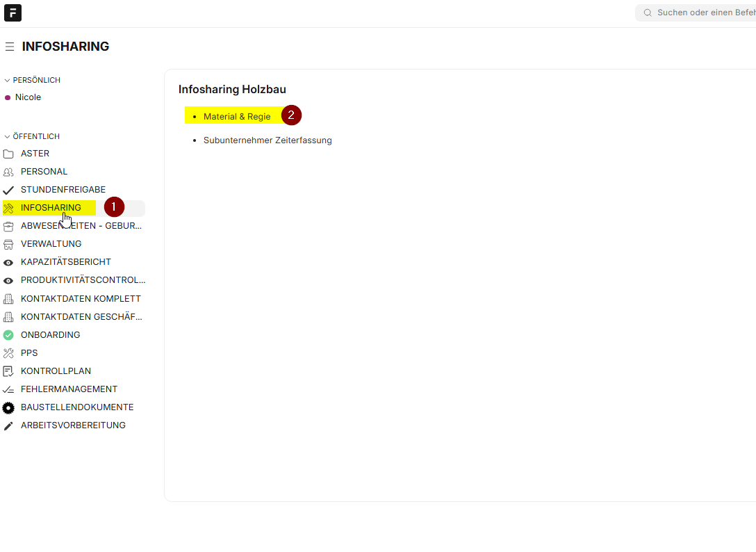Open the Material & Regie link
Screen dimensions: 756x552
[237, 117]
